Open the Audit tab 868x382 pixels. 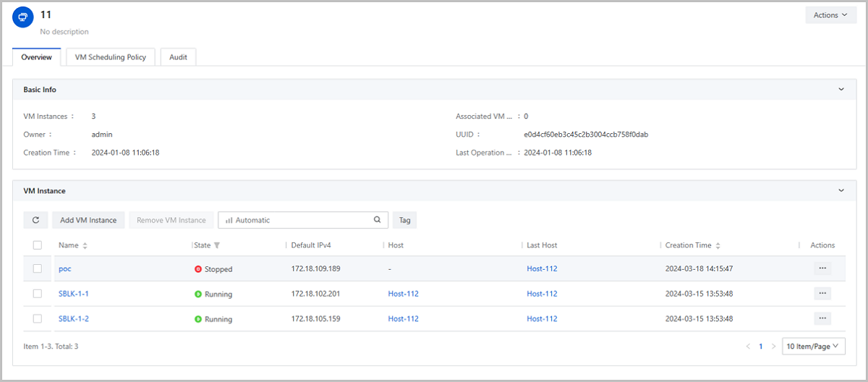178,57
